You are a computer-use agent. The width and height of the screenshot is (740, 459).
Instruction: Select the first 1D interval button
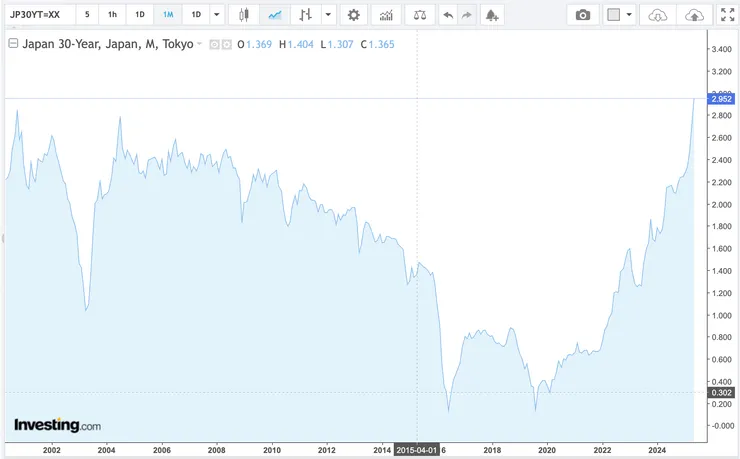click(140, 15)
